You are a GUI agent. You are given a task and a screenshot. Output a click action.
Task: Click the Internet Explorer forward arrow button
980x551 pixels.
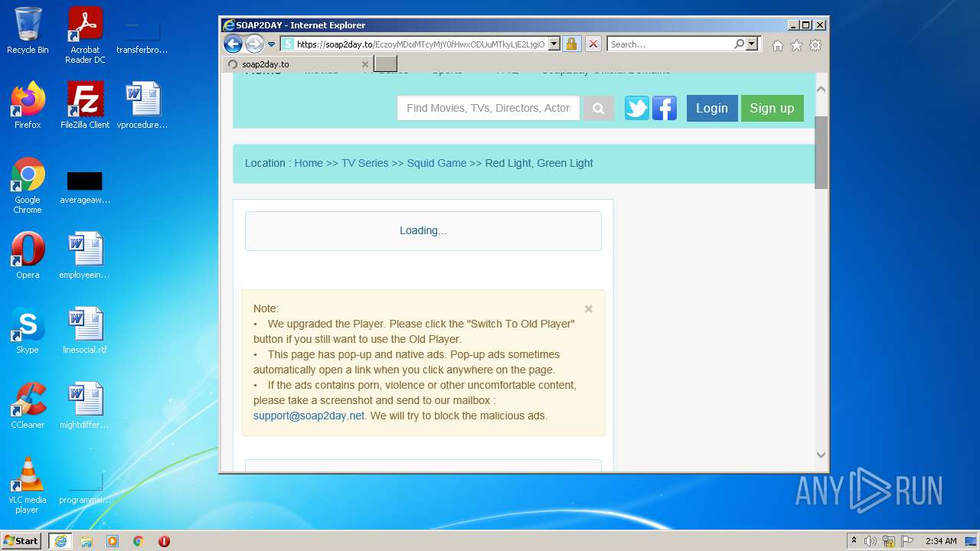(x=254, y=44)
